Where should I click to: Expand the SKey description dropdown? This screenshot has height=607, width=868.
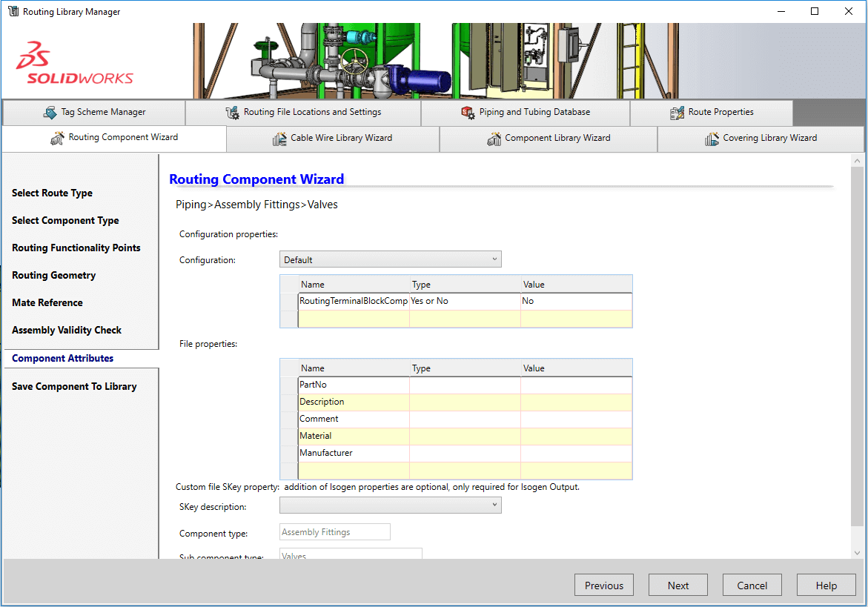coord(494,505)
